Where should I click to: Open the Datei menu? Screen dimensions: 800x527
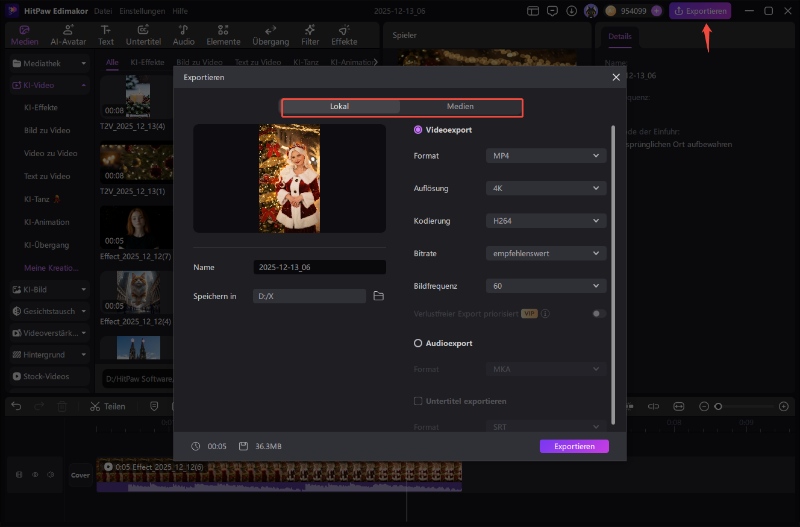103,11
